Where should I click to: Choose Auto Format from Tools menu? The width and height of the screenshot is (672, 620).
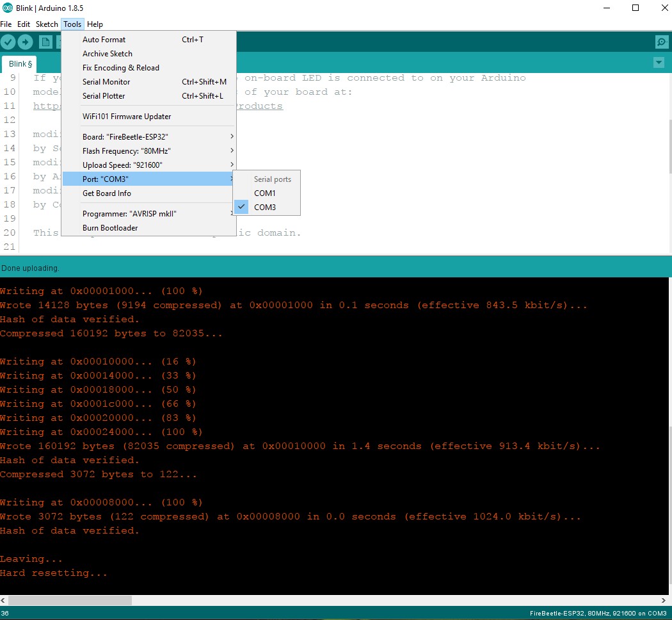click(149, 40)
